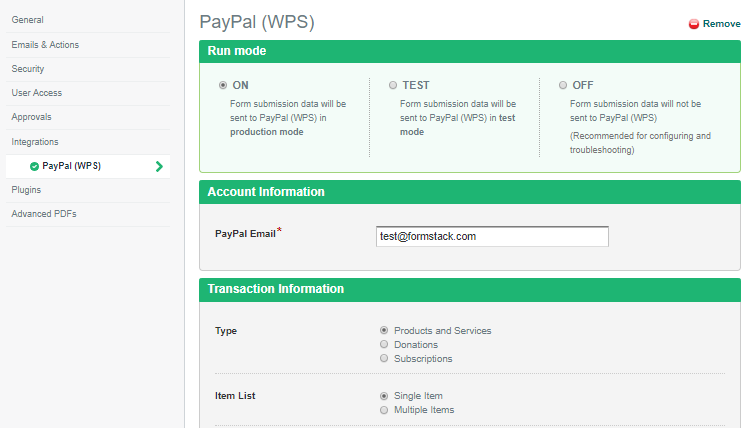The height and width of the screenshot is (428, 751).
Task: Choose Subscriptions transaction type
Action: click(384, 358)
